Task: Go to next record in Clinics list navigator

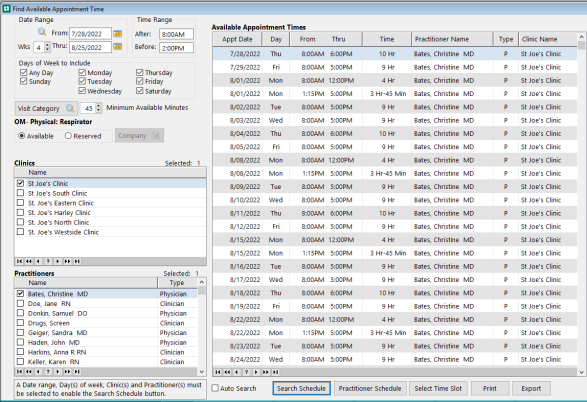Action: coord(58,261)
